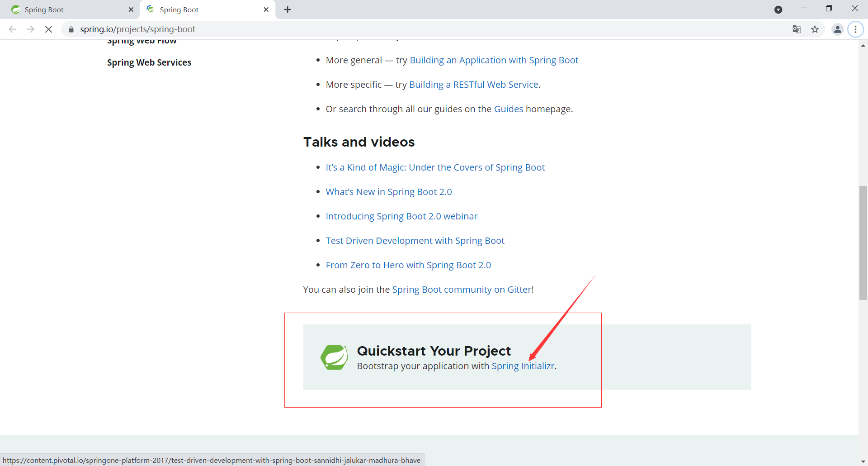Viewport: 868px width, 466px height.
Task: Open the profile avatar menu
Action: tap(837, 29)
